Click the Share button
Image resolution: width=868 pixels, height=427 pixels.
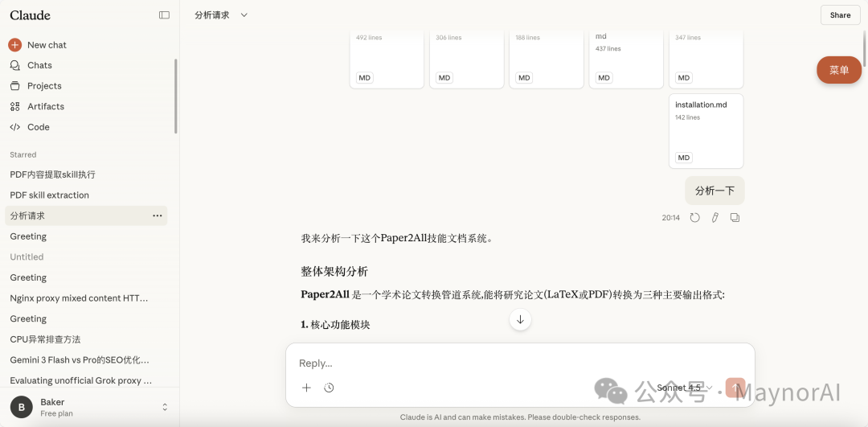pos(841,15)
